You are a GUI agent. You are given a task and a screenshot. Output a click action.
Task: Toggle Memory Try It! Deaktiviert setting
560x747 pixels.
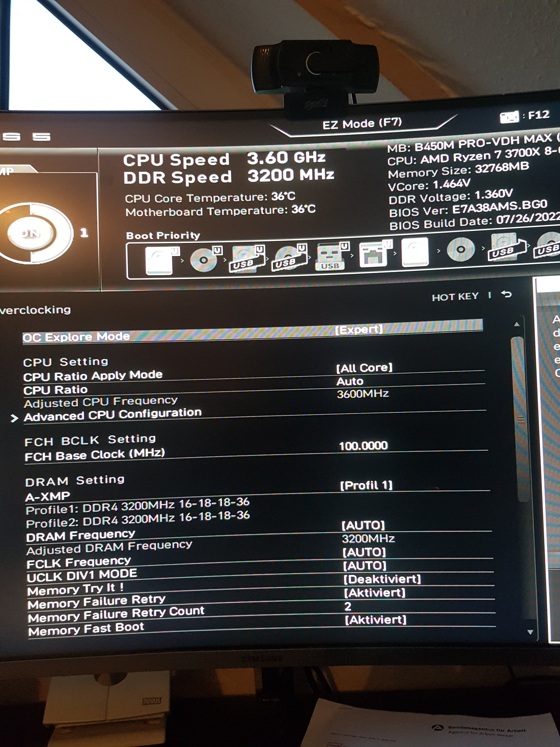(382, 580)
